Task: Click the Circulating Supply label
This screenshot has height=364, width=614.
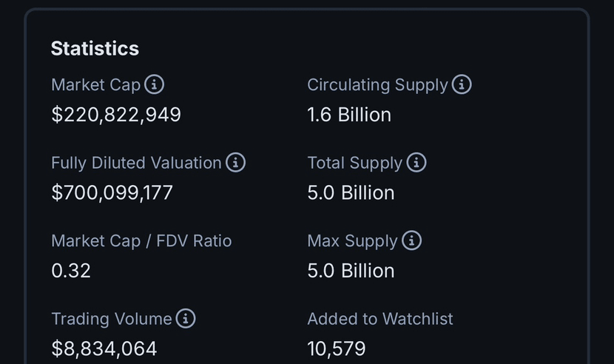Action: tap(377, 85)
